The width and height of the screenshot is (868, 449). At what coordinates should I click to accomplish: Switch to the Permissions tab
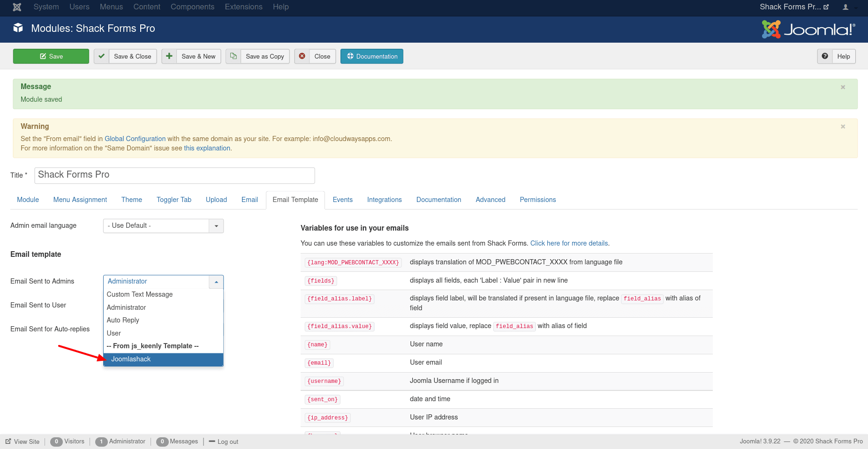pyautogui.click(x=538, y=200)
